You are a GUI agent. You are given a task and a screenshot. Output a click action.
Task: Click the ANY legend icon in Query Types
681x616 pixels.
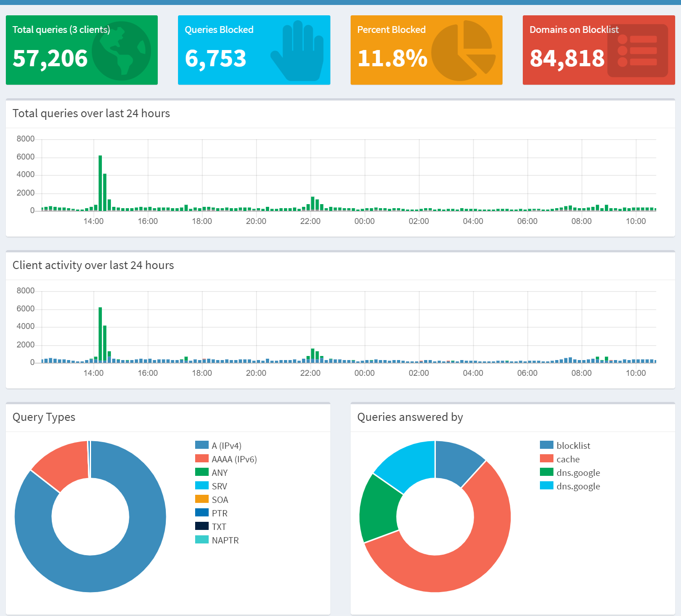pos(201,472)
